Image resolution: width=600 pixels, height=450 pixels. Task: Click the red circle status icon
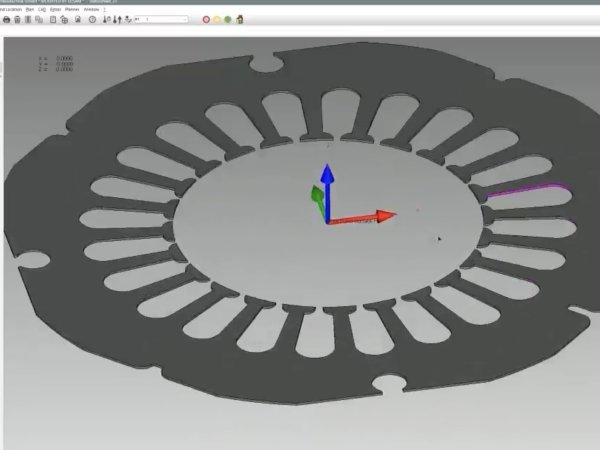click(x=206, y=19)
